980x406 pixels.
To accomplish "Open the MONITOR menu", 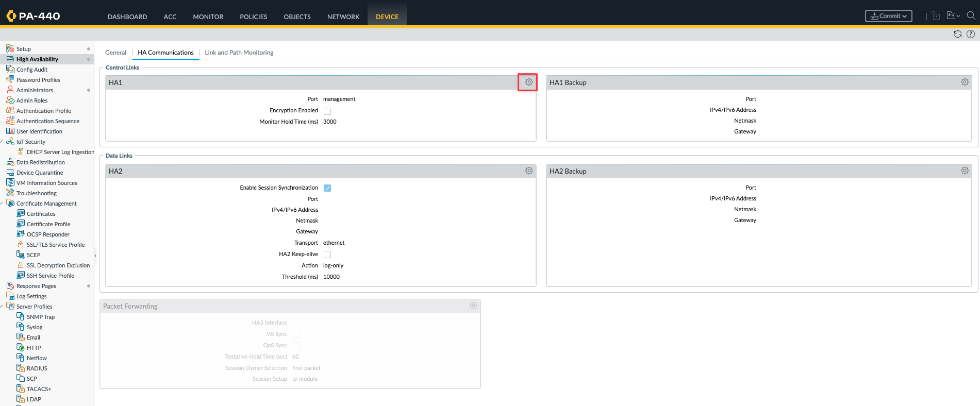I will [x=208, y=16].
